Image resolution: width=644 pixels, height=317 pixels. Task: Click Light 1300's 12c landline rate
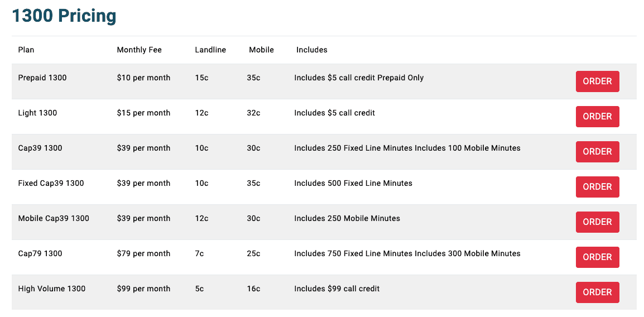(x=201, y=113)
